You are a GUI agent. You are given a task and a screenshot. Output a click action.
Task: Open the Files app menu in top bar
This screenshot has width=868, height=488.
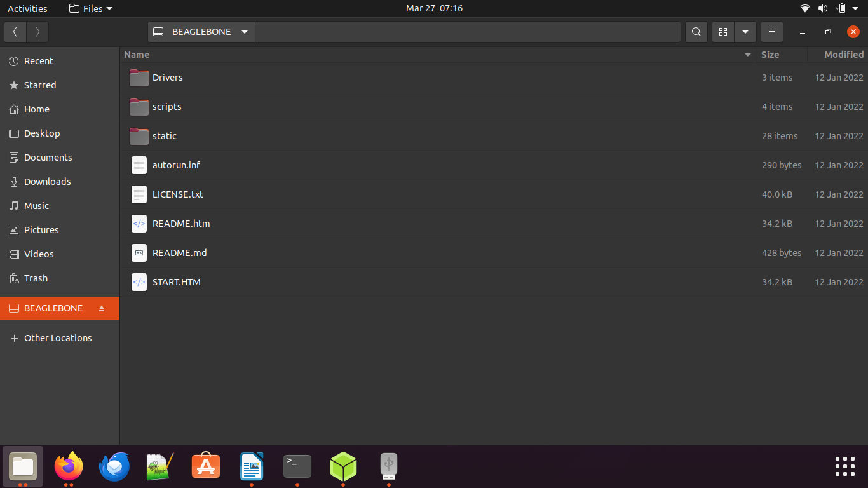(90, 8)
